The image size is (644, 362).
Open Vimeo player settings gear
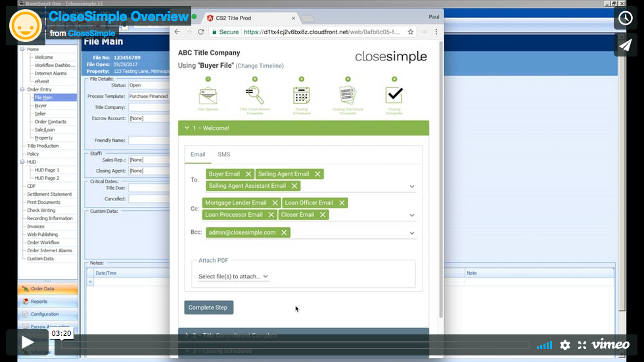pos(565,345)
